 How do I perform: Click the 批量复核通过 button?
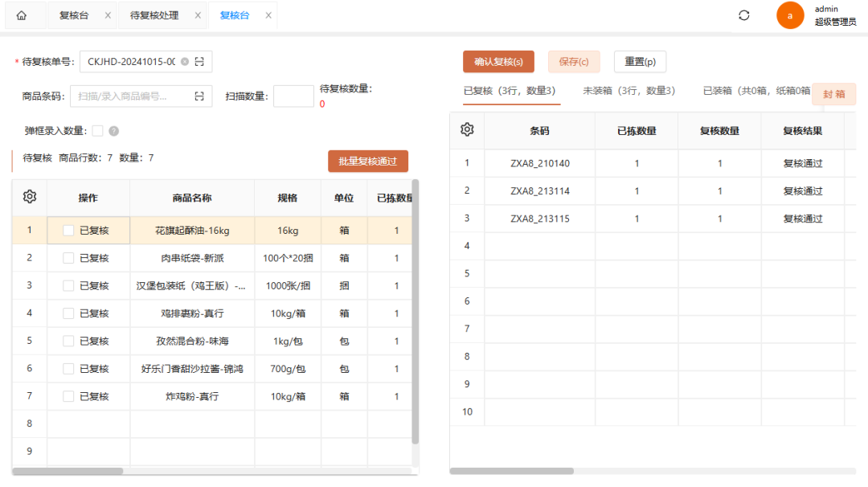point(368,161)
